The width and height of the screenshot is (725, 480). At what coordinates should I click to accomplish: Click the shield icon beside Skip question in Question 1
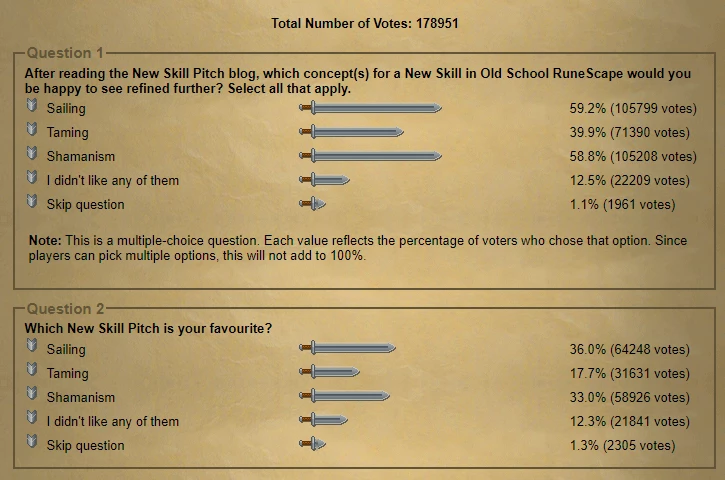[x=32, y=202]
